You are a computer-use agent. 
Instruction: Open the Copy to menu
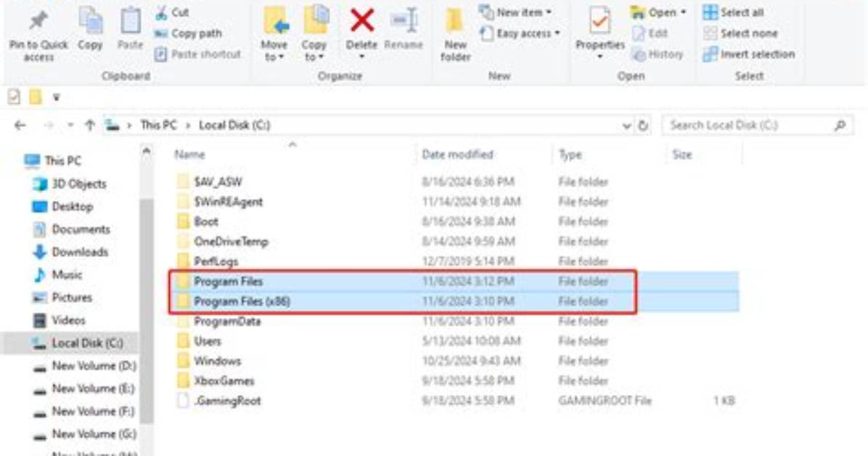click(314, 34)
